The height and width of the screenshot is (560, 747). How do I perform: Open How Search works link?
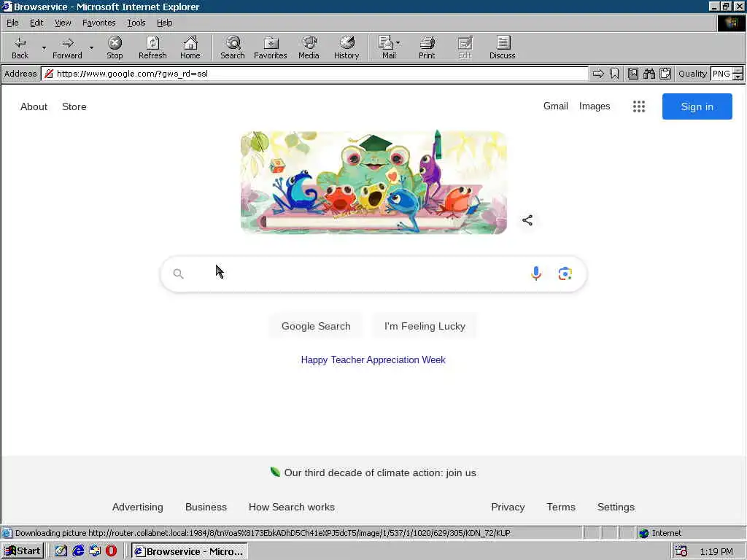(292, 507)
